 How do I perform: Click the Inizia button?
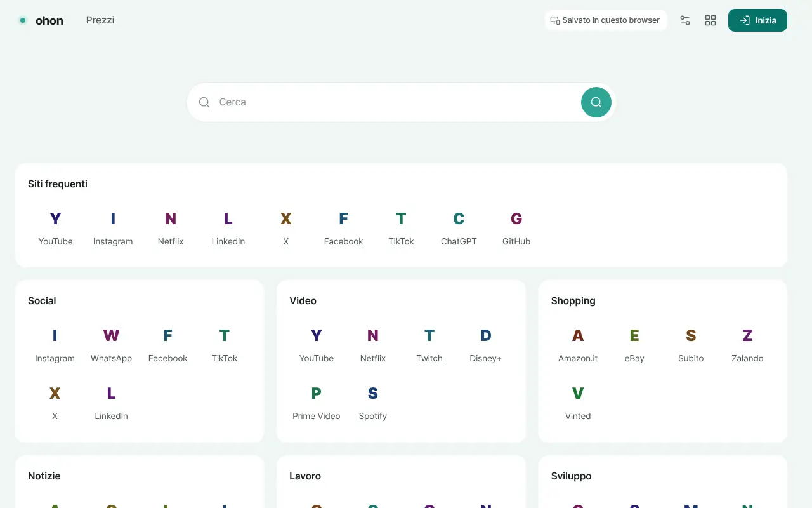coord(757,20)
